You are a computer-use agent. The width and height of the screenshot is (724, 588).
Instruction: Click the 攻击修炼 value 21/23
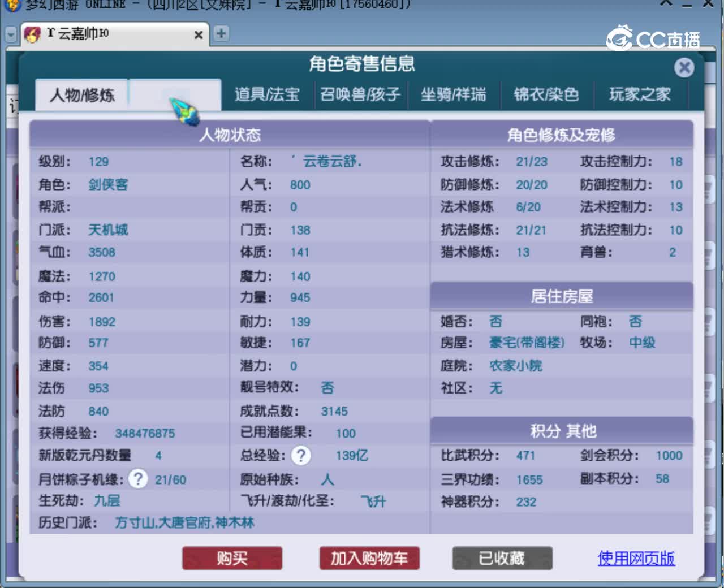tap(532, 162)
